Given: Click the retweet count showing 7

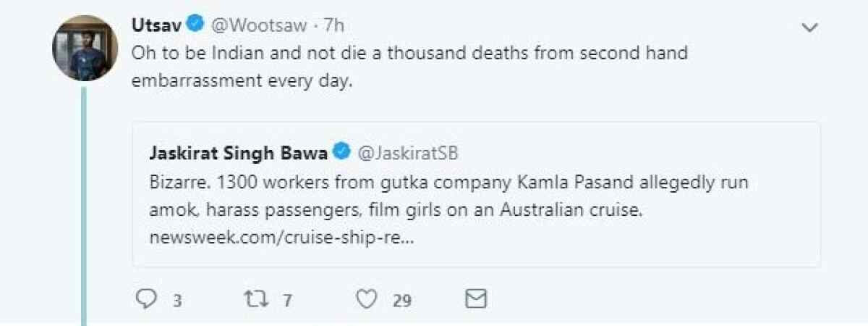Looking at the screenshot, I should pos(287,300).
